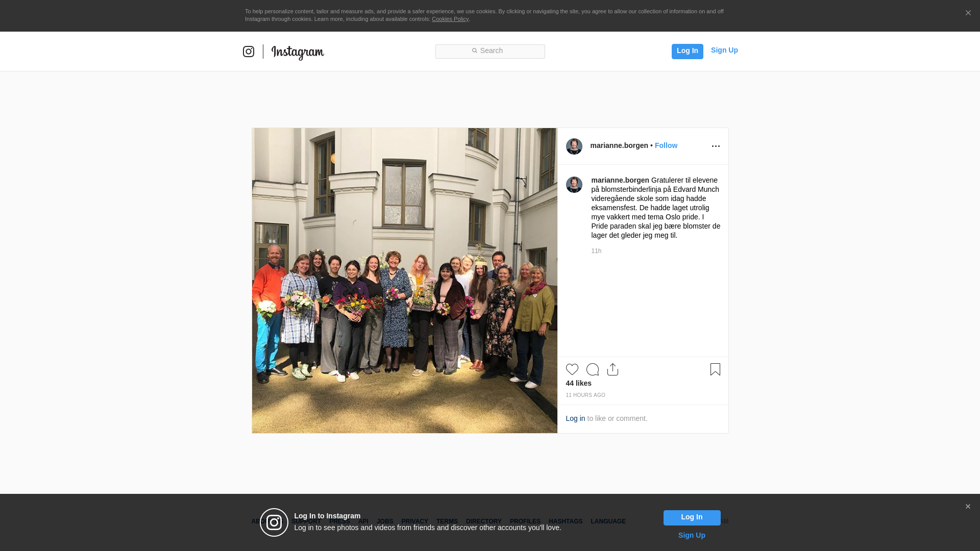The image size is (980, 551).
Task: Open the JOBS footer link
Action: click(x=385, y=521)
